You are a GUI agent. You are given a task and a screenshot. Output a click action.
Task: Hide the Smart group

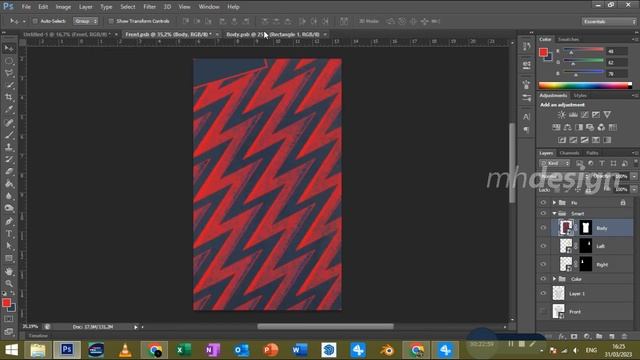pyautogui.click(x=543, y=213)
